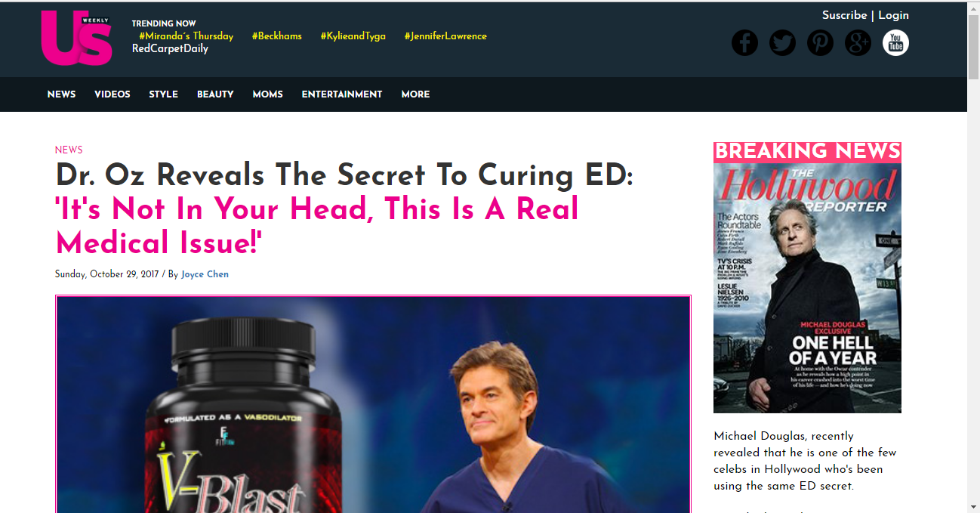This screenshot has height=513, width=980.
Task: Open the Pinterest social icon
Action: pos(820,42)
